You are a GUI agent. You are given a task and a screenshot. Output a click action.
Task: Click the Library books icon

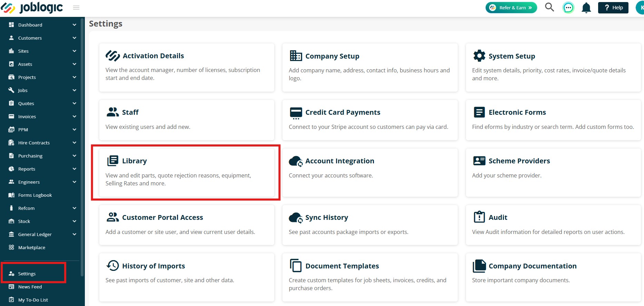pos(112,161)
